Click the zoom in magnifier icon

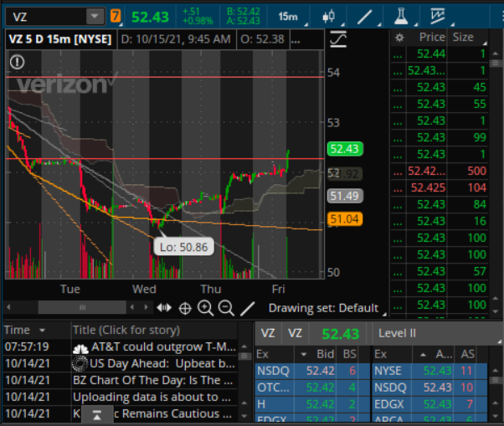coord(205,308)
